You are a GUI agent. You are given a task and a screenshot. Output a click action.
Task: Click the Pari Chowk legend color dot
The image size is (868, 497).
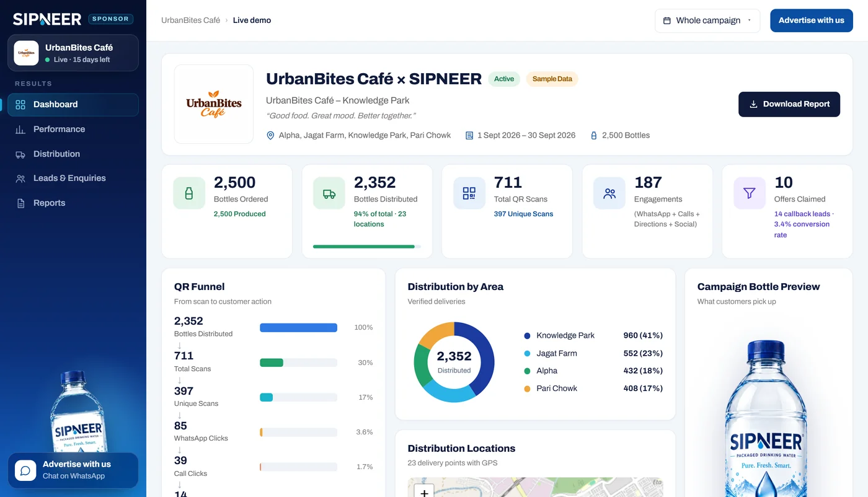[x=527, y=389]
